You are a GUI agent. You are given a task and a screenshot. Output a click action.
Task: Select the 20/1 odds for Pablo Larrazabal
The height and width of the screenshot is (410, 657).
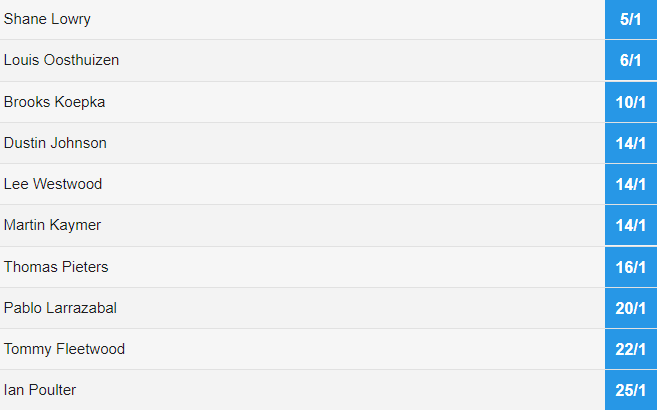pyautogui.click(x=631, y=308)
